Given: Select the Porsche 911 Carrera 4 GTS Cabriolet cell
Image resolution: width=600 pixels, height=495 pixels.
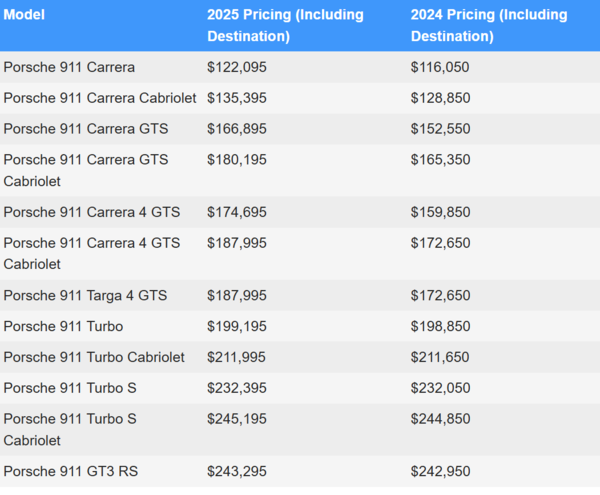Looking at the screenshot, I should 92,254.
